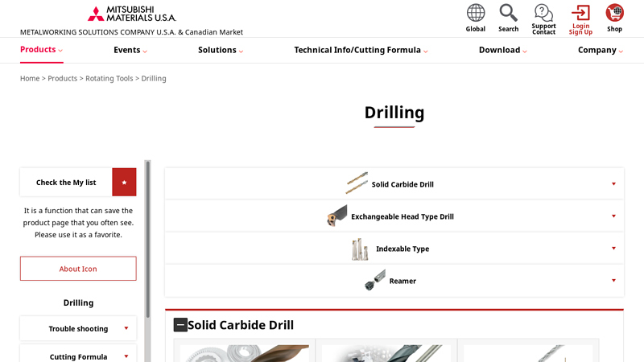Viewport: 644px width, 362px height.
Task: Click the Reamer label
Action: 402,281
